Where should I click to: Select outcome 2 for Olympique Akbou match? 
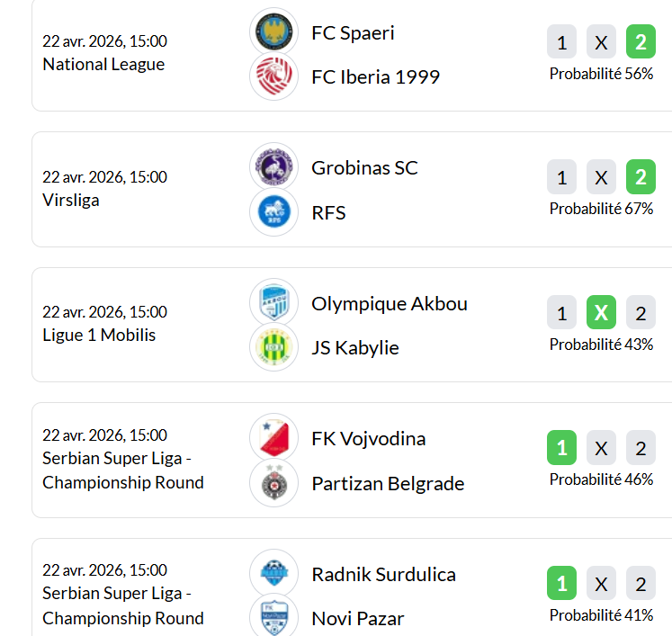click(641, 313)
